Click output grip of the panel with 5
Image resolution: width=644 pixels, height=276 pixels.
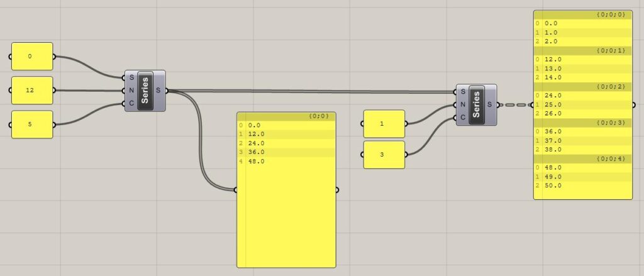pos(54,124)
